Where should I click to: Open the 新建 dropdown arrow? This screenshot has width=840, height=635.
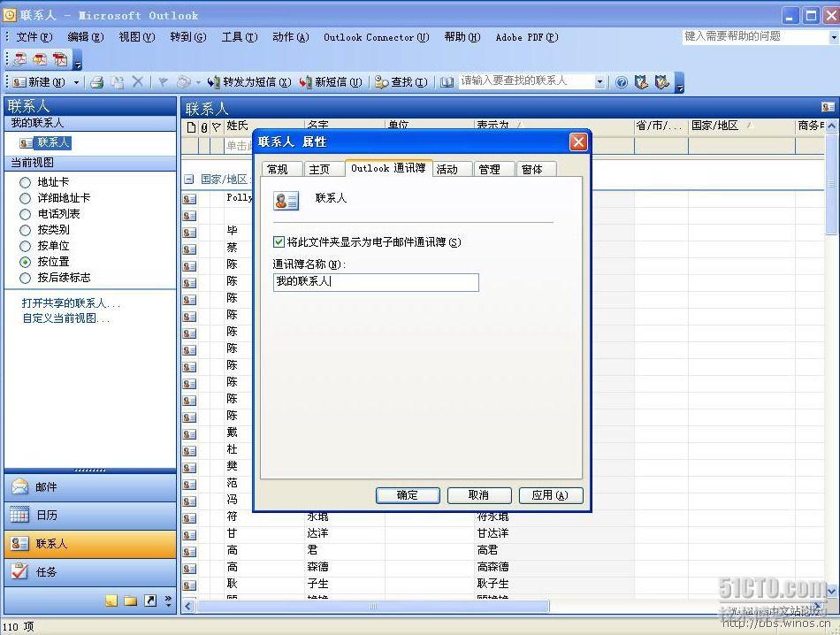click(x=76, y=82)
